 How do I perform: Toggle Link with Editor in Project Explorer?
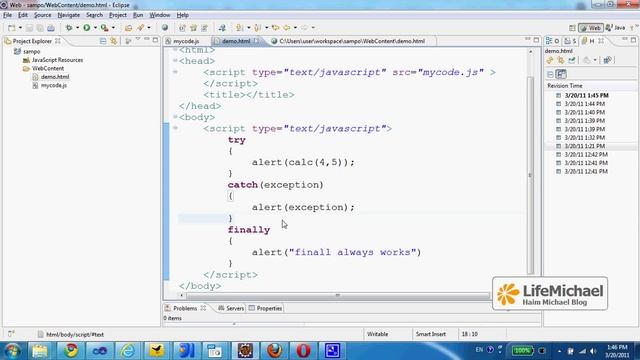tap(113, 41)
